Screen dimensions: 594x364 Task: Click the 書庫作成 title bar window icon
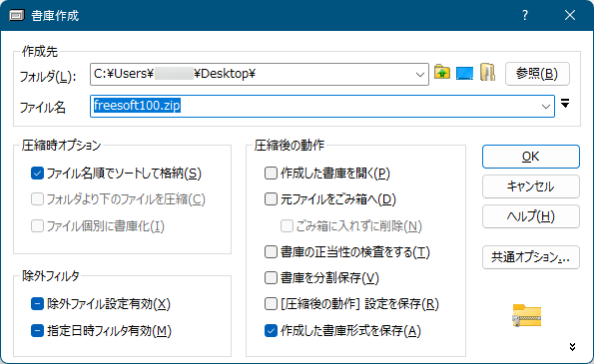click(x=17, y=16)
